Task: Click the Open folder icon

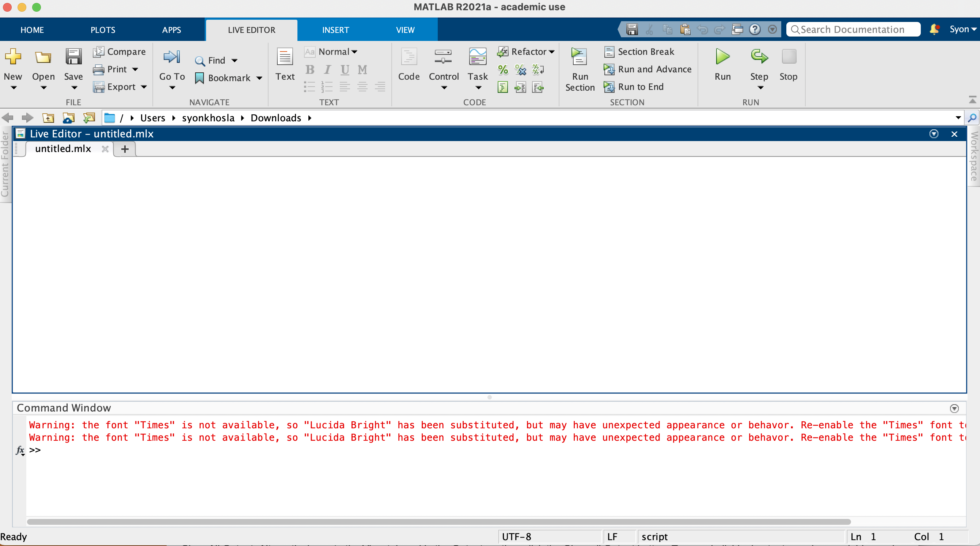Action: (x=43, y=57)
